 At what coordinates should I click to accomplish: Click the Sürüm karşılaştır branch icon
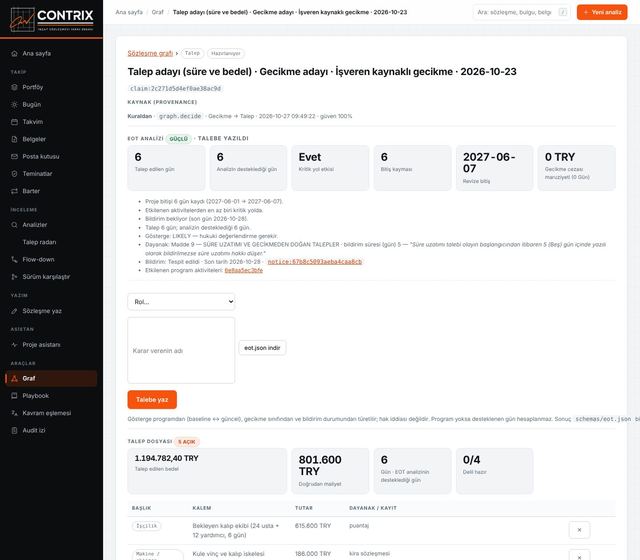pos(14,277)
